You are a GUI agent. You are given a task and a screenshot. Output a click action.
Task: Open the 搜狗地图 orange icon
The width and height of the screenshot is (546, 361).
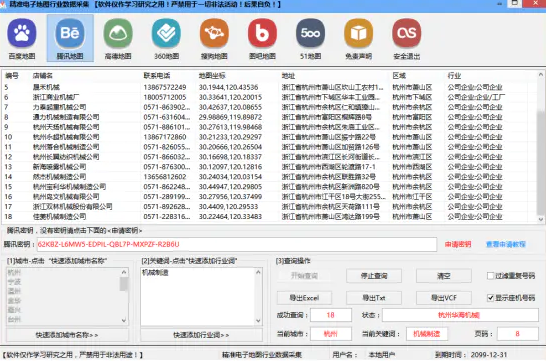tap(214, 33)
